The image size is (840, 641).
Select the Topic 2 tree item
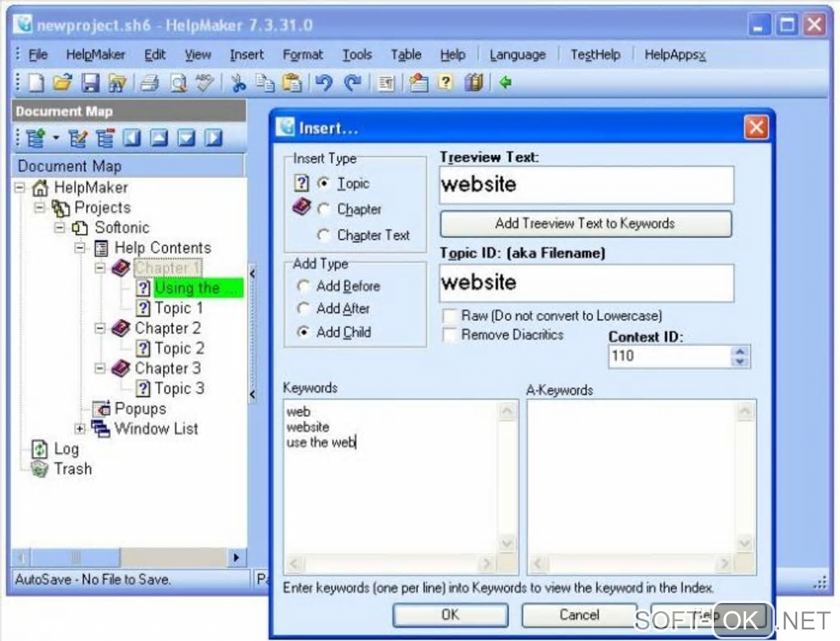point(179,349)
